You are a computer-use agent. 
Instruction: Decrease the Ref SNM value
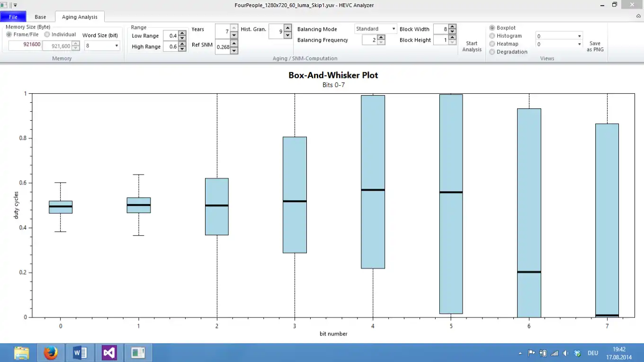coord(234,50)
